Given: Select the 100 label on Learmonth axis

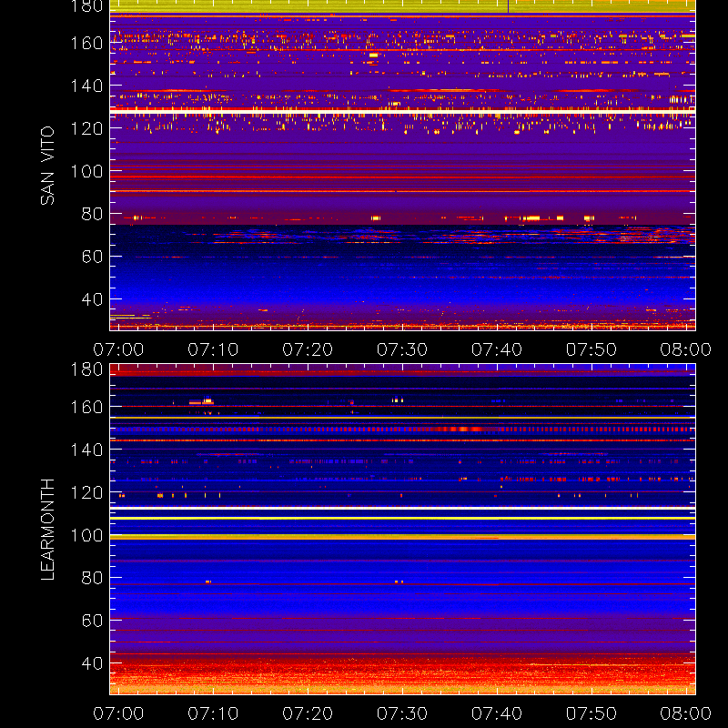Looking at the screenshot, I should point(86,535).
